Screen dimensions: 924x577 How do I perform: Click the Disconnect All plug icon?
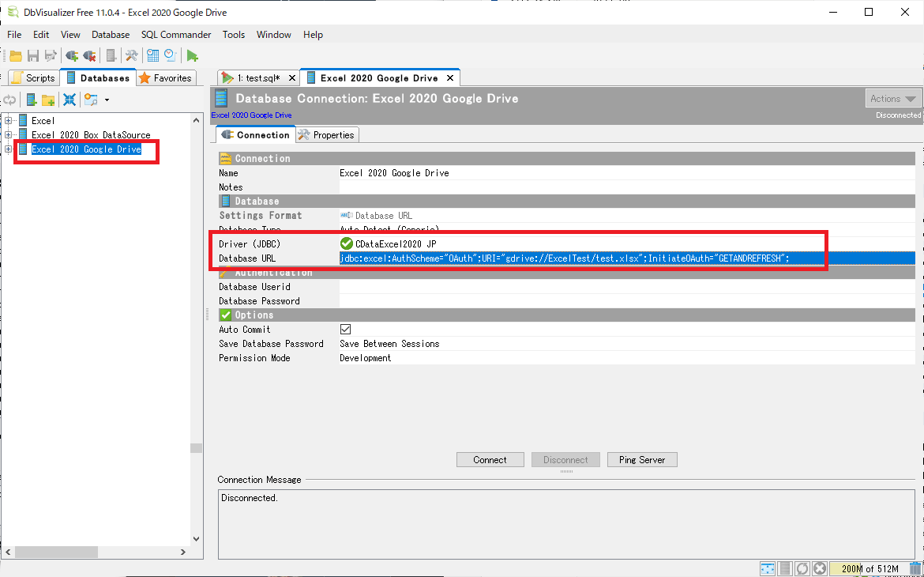point(89,56)
